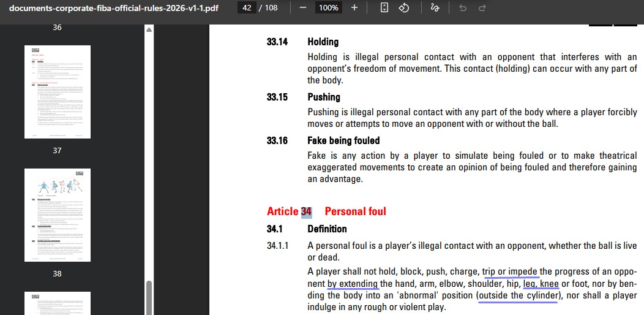Click the thumbnail label '36'

pos(58,28)
